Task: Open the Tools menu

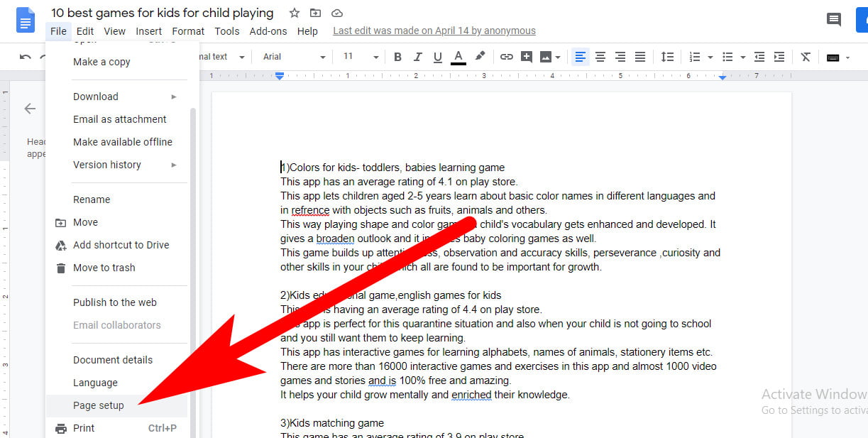Action: 227,31
